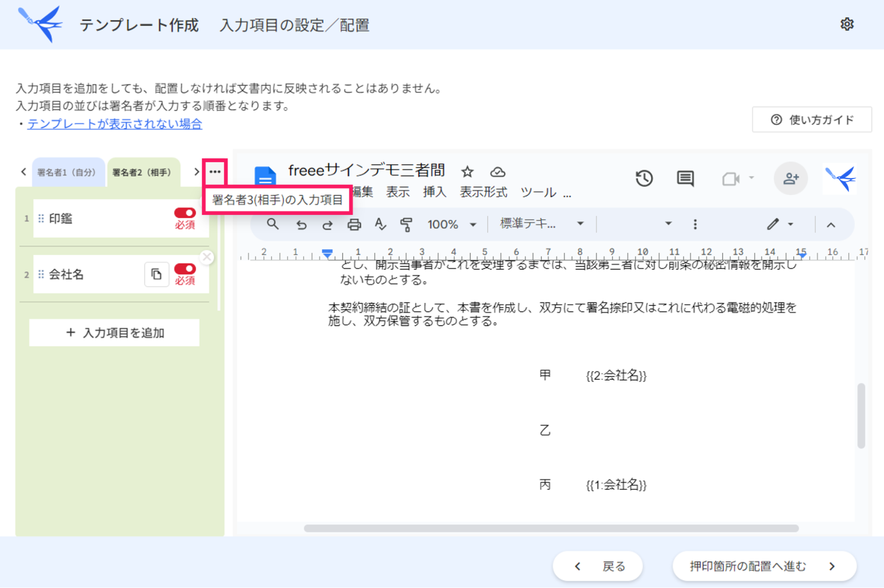Viewport: 884px width, 588px height.
Task: Click the 印鑑 item label
Action: tap(61, 218)
